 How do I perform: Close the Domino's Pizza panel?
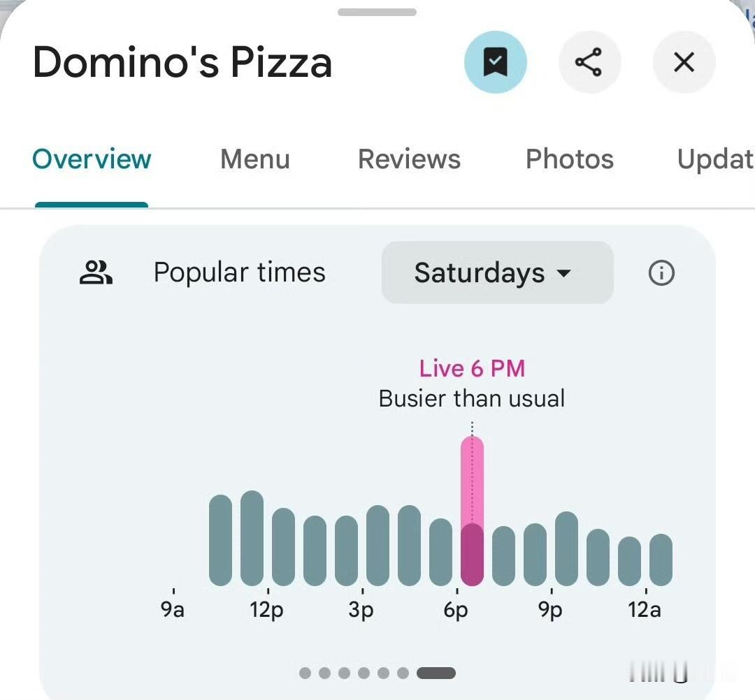pos(684,62)
